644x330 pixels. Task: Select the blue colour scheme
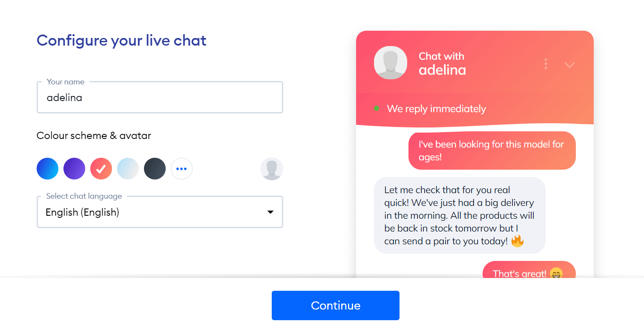click(47, 168)
